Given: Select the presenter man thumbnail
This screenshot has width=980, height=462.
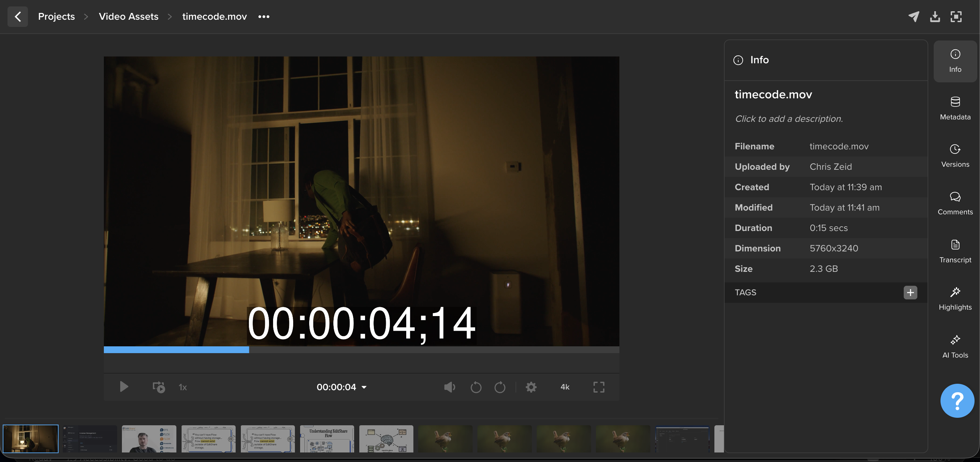Looking at the screenshot, I should tap(149, 439).
